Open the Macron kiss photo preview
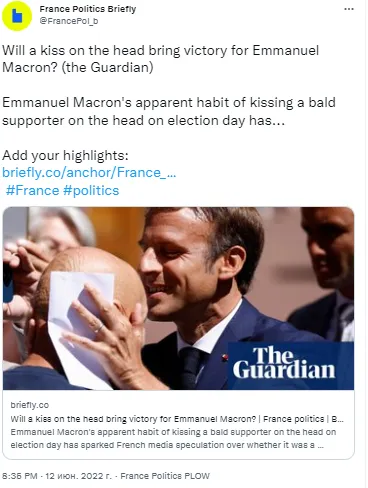The width and height of the screenshot is (368, 488). point(178,298)
